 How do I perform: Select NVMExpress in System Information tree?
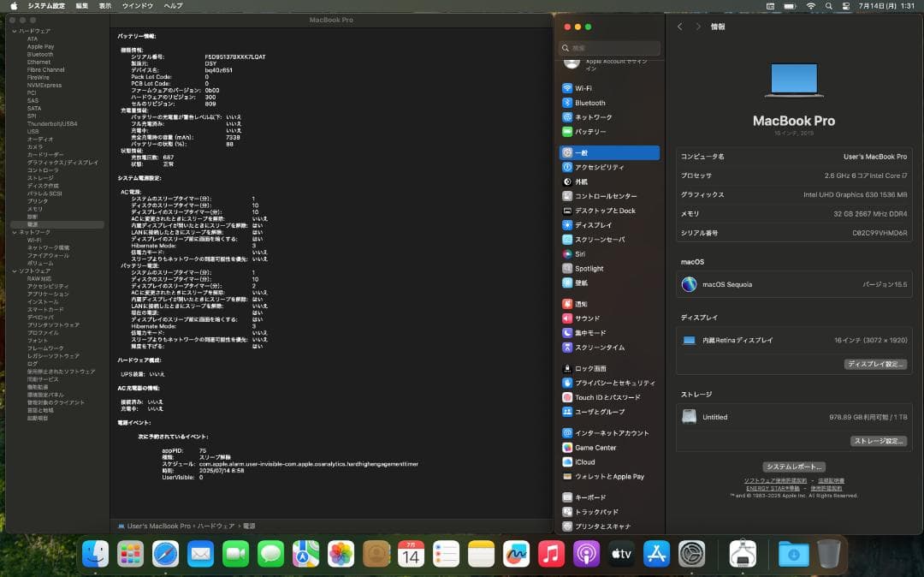44,86
